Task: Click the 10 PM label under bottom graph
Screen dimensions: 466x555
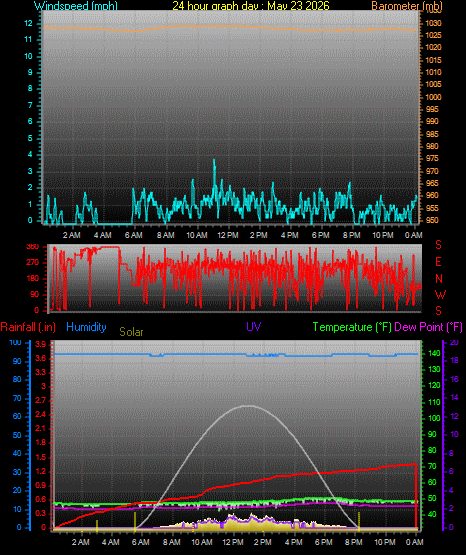Action: 385,542
